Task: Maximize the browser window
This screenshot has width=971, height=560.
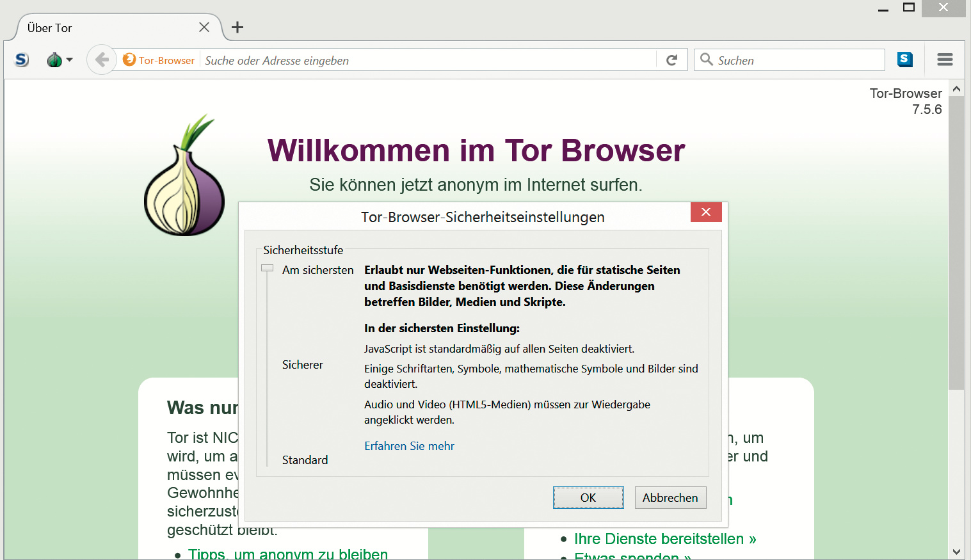Action: pyautogui.click(x=909, y=8)
